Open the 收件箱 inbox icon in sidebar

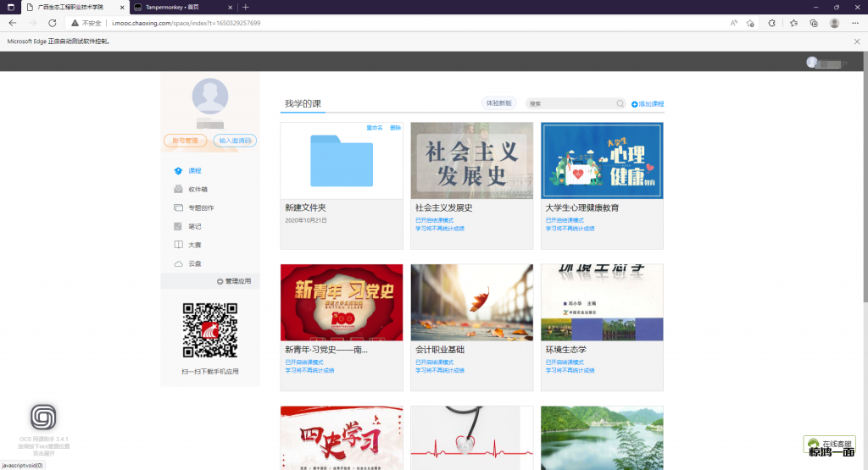click(x=178, y=189)
